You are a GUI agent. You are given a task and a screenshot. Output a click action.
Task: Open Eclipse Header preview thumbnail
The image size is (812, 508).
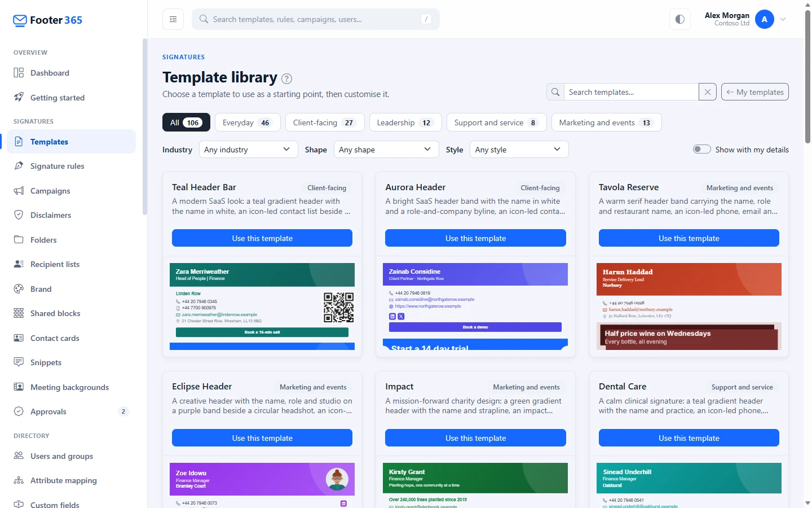click(262, 485)
